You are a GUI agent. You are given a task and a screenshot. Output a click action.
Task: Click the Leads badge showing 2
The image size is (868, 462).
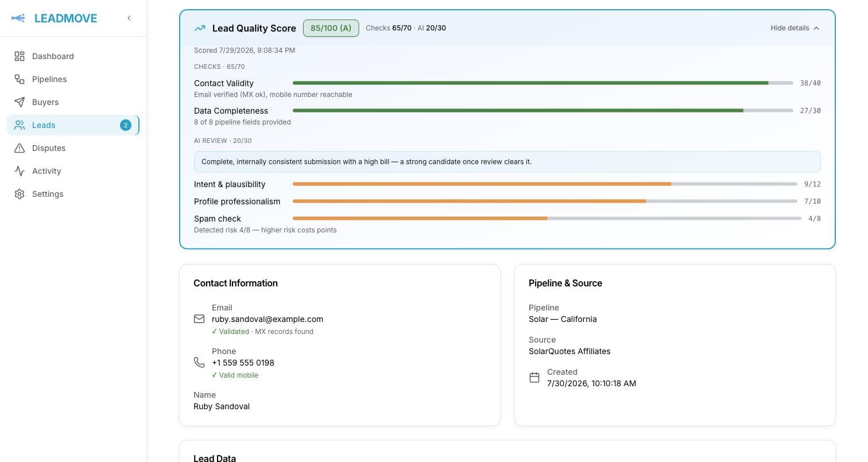[126, 125]
